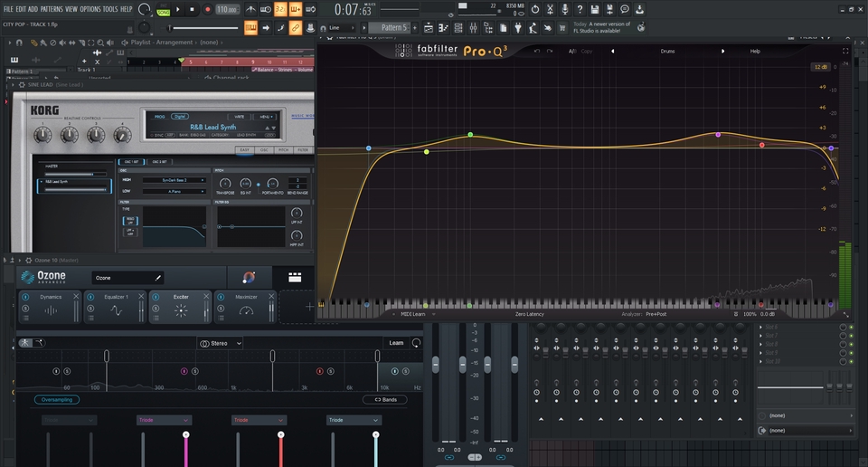Toggle PAT/SONG mode switch
The height and width of the screenshot is (467, 868).
pyautogui.click(x=164, y=10)
